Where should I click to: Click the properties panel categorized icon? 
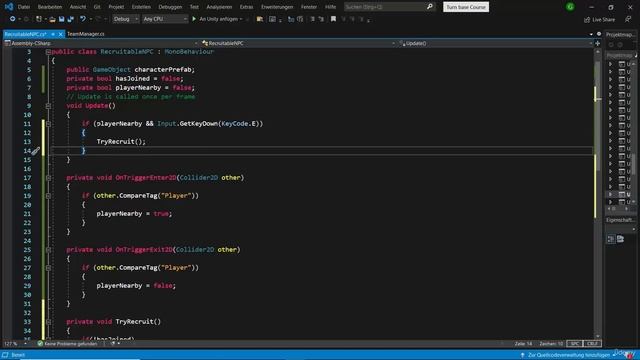click(611, 239)
